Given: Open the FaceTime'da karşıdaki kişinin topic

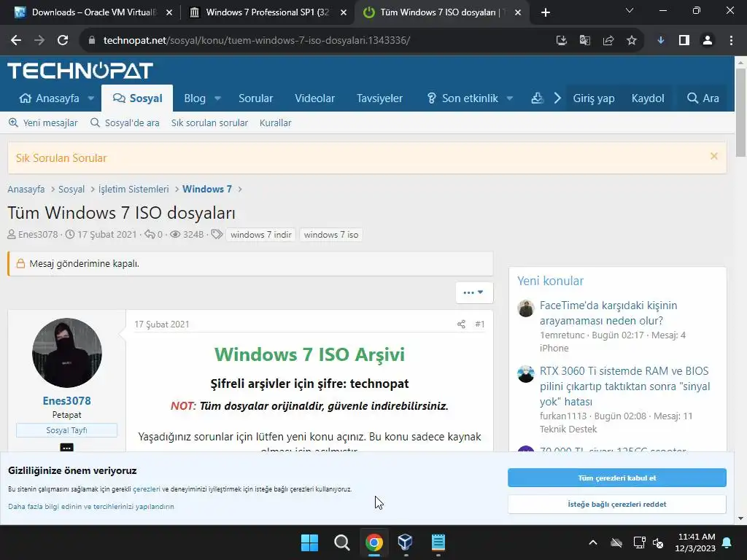Looking at the screenshot, I should point(608,313).
